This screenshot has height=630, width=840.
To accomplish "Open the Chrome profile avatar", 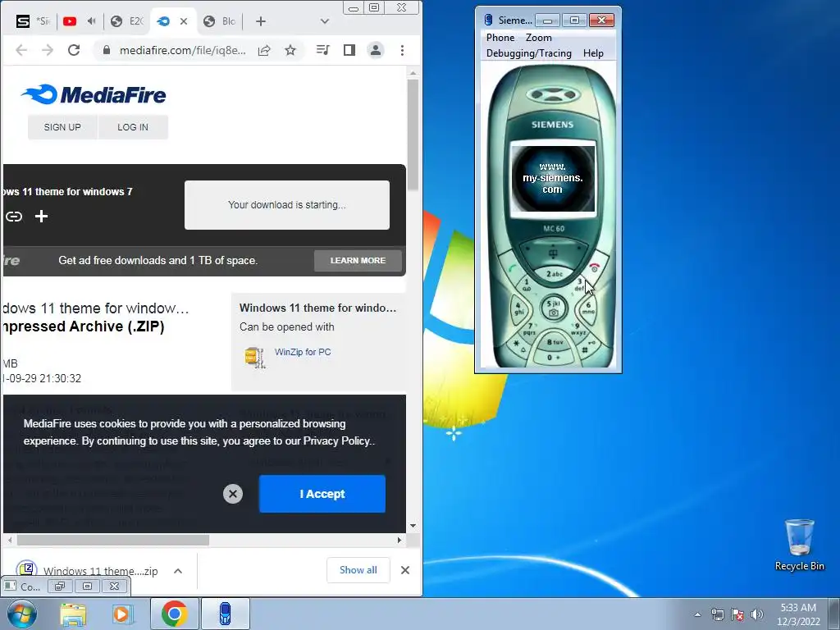I will (376, 50).
